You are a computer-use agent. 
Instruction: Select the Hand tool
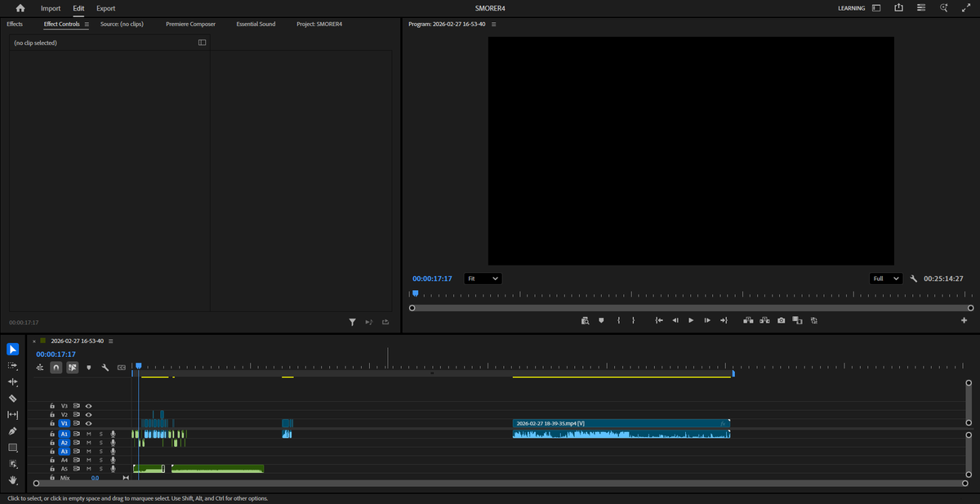12,480
